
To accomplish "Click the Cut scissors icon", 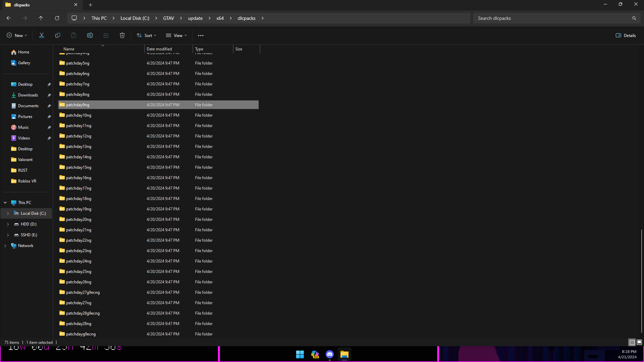I will 42,35.
